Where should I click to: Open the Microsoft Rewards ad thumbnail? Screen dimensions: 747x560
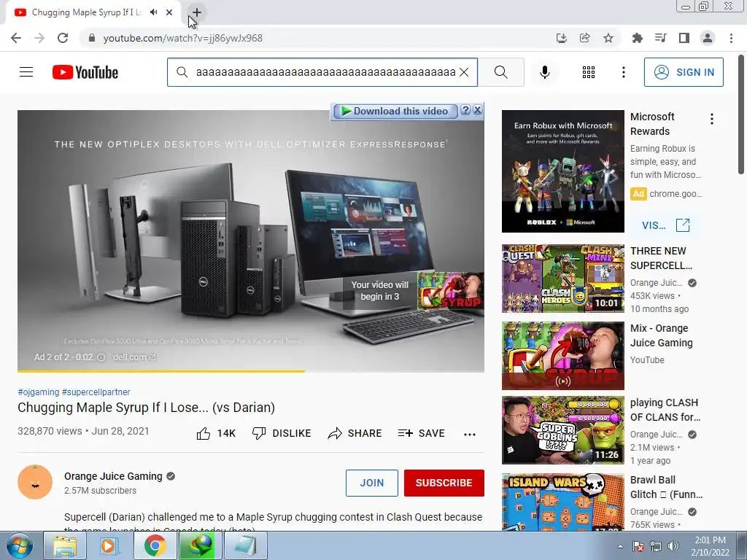(562, 171)
